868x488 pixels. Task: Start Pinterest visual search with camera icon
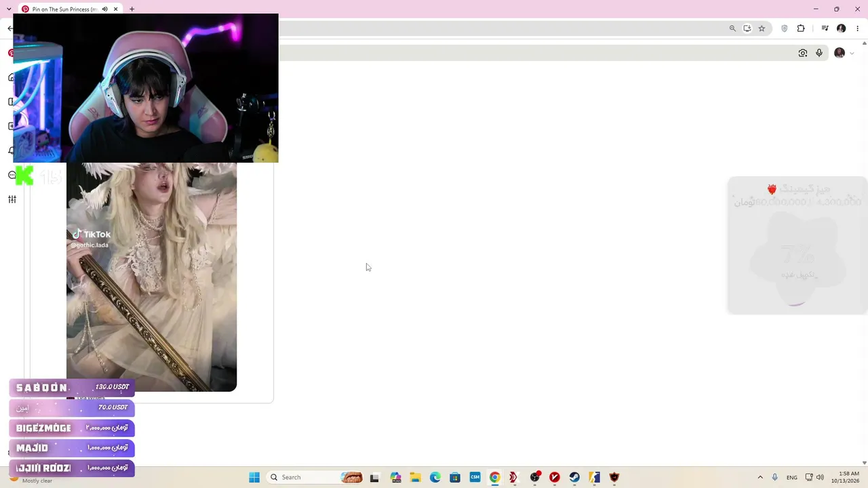click(x=803, y=53)
